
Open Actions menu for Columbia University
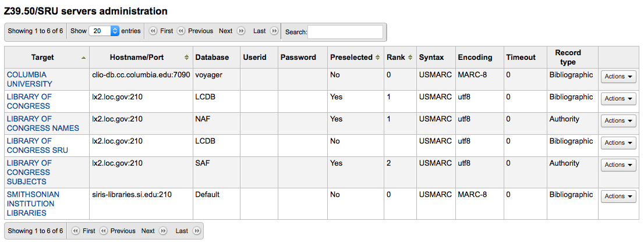[618, 77]
